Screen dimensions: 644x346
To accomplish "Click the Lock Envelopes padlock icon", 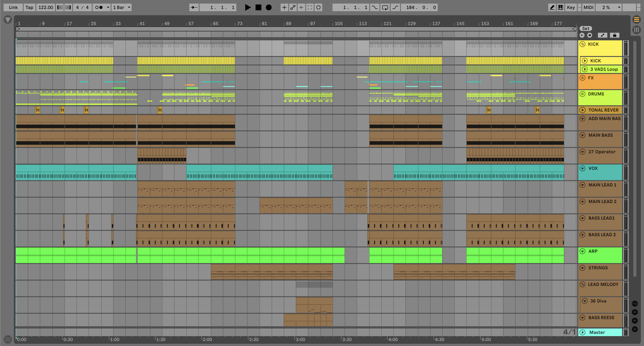I will tap(614, 35).
